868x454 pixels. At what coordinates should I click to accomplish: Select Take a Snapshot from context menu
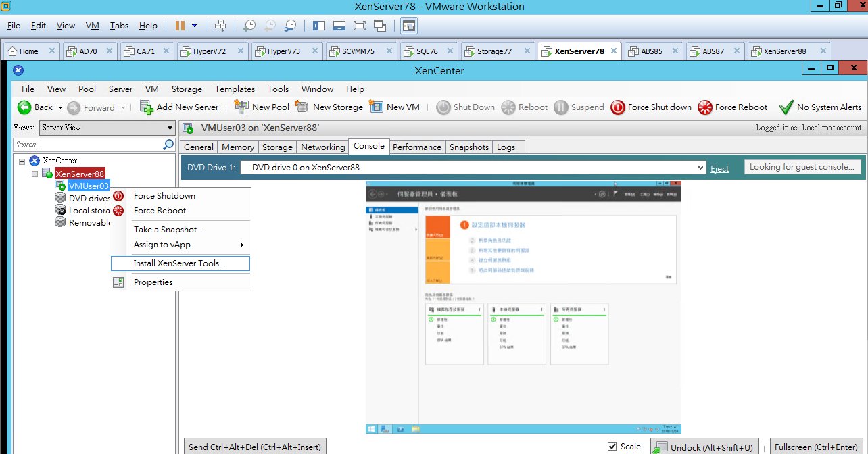click(x=180, y=230)
